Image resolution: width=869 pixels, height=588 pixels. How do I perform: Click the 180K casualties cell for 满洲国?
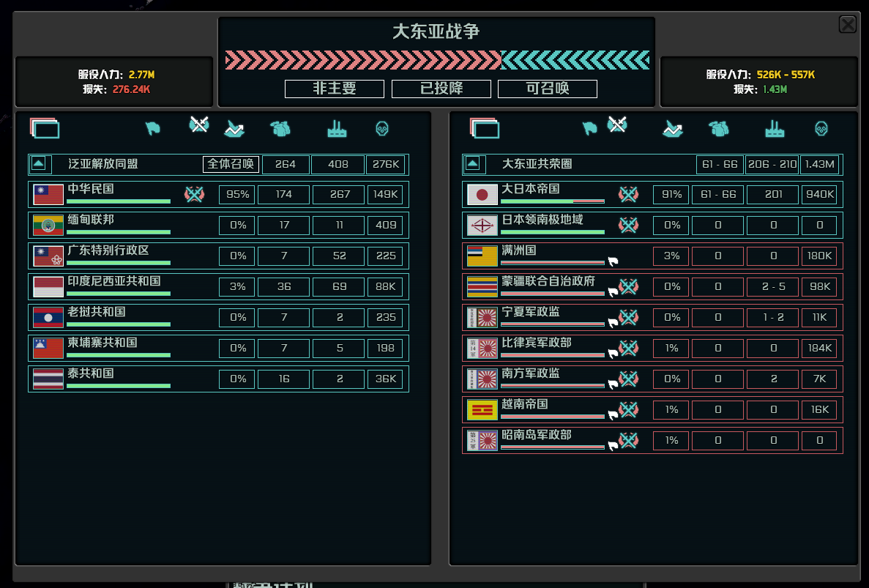(819, 256)
